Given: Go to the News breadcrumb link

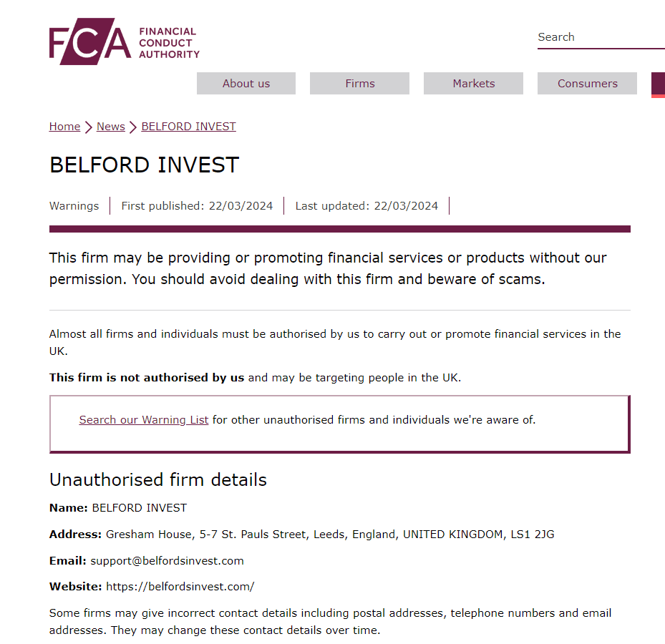Looking at the screenshot, I should click(x=111, y=127).
